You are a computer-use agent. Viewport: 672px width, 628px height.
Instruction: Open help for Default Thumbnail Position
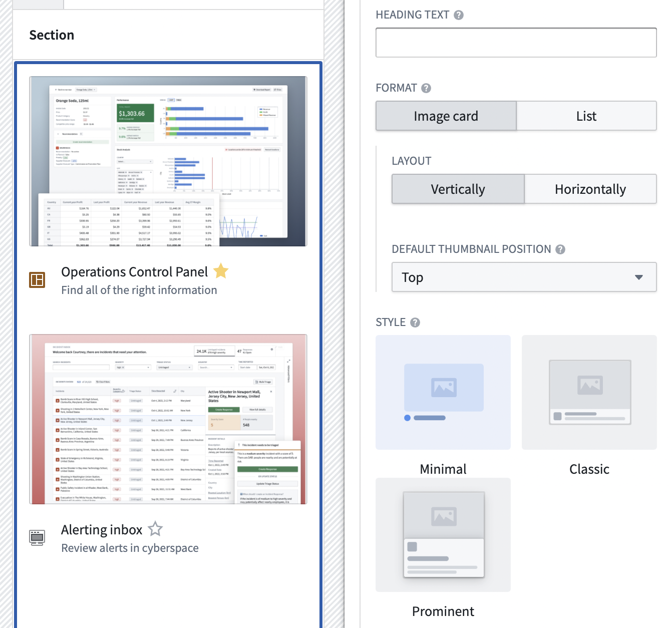(560, 249)
